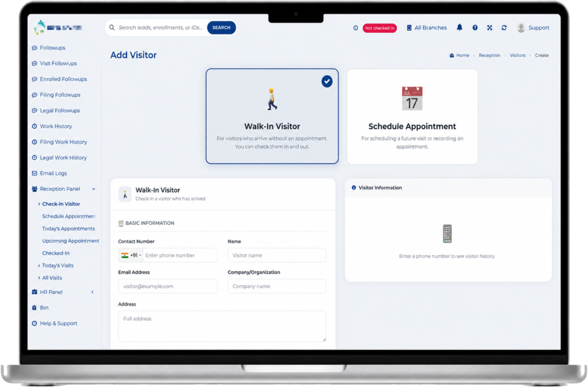The image size is (588, 392).
Task: Open the Reception breadcrumb link
Action: [489, 55]
